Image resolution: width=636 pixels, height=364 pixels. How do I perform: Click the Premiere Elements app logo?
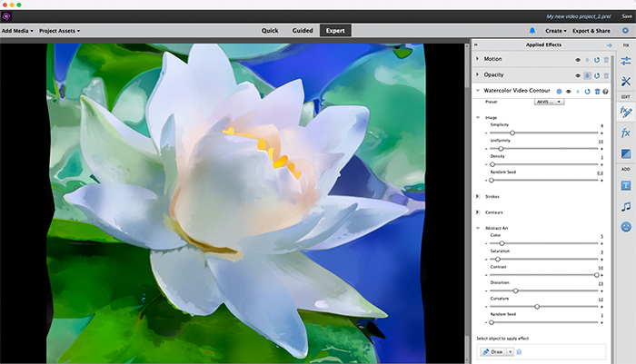pos(6,16)
